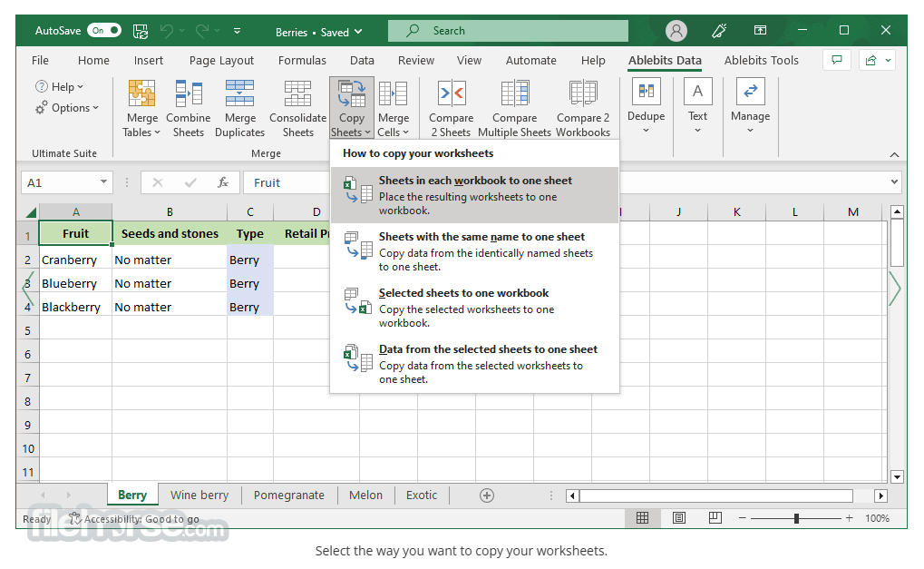Expand the Text tools group
Viewport: 924px width, 569px height.
coord(697,107)
